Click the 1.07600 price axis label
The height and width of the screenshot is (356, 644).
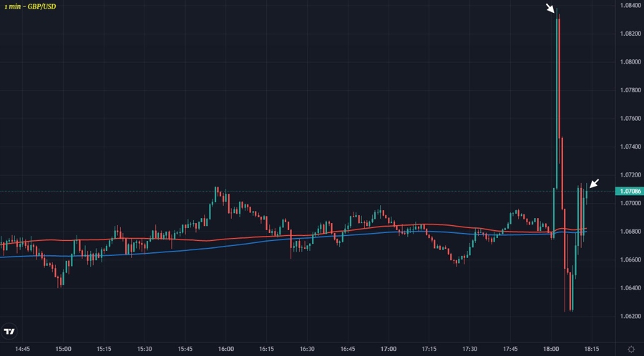point(630,119)
